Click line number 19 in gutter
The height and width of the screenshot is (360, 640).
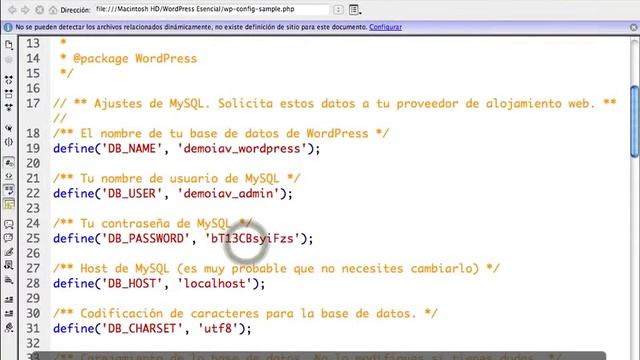[x=33, y=148]
